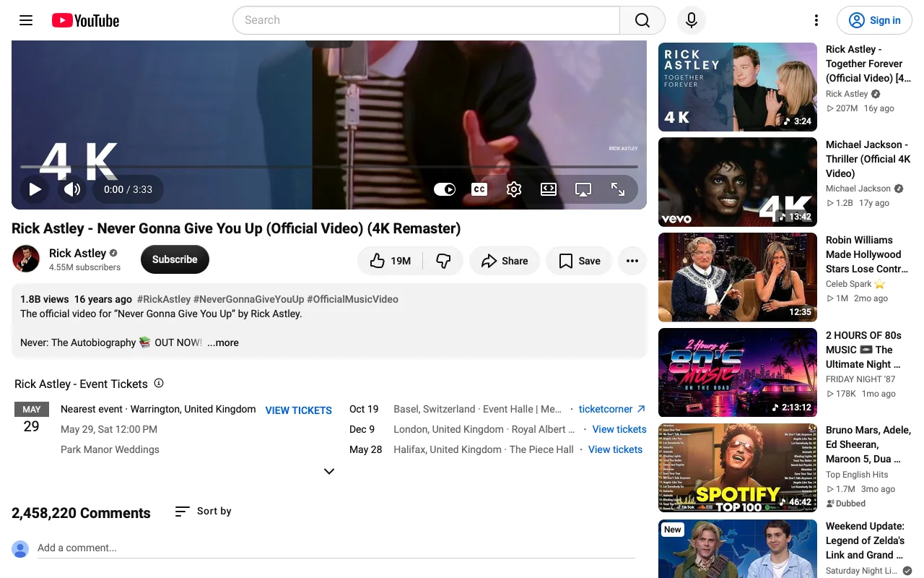Open title 'Weekend Update: Legend of Zelda's'
This screenshot has width=924, height=578.
point(866,540)
